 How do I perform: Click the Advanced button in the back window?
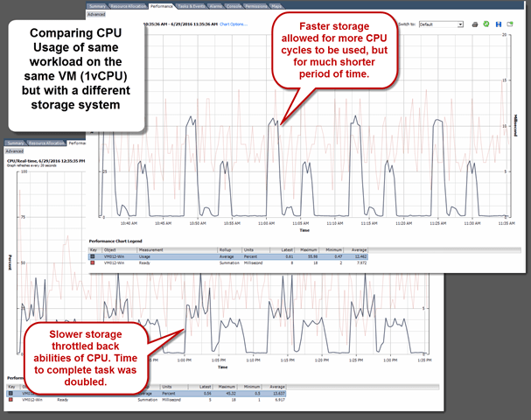(14, 150)
